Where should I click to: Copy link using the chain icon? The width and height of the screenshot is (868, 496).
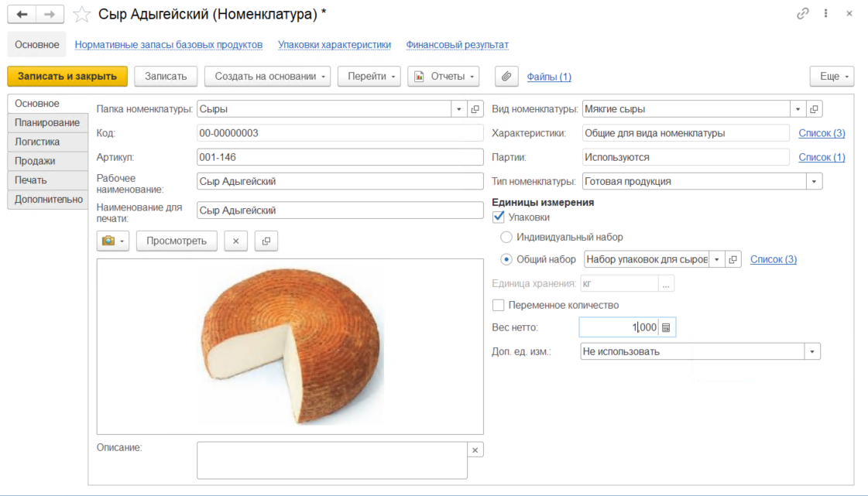click(803, 14)
